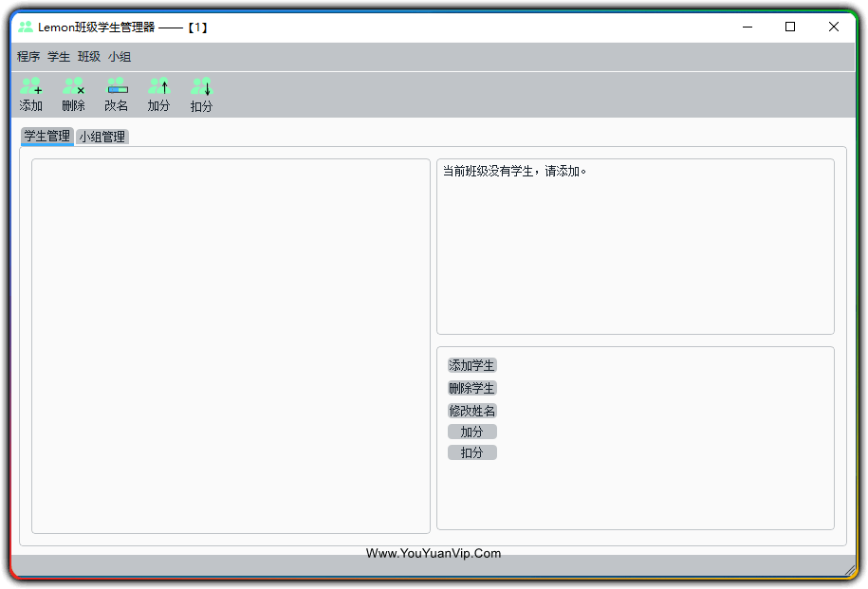Switch to the 小组管理 tab
868x589 pixels.
pos(102,137)
